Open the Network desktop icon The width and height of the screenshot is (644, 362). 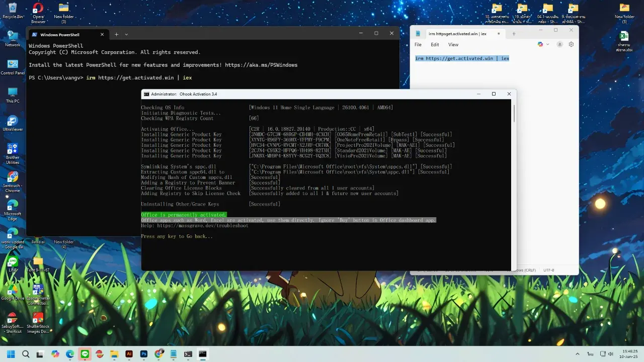coord(13,39)
